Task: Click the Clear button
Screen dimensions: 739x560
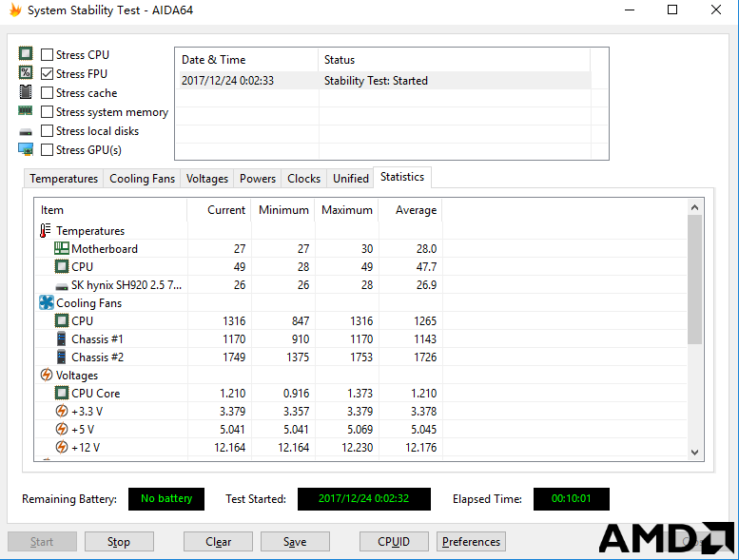Action: (218, 542)
